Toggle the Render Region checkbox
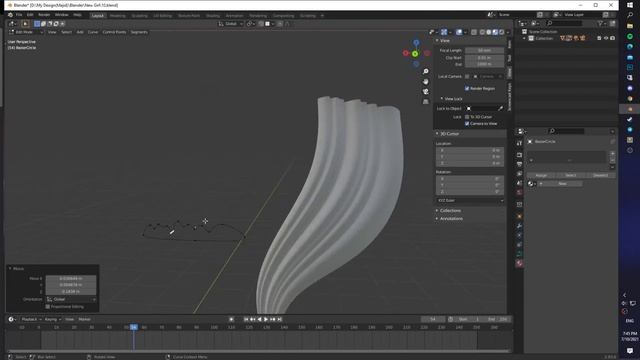The height and width of the screenshot is (360, 640). coord(467,89)
